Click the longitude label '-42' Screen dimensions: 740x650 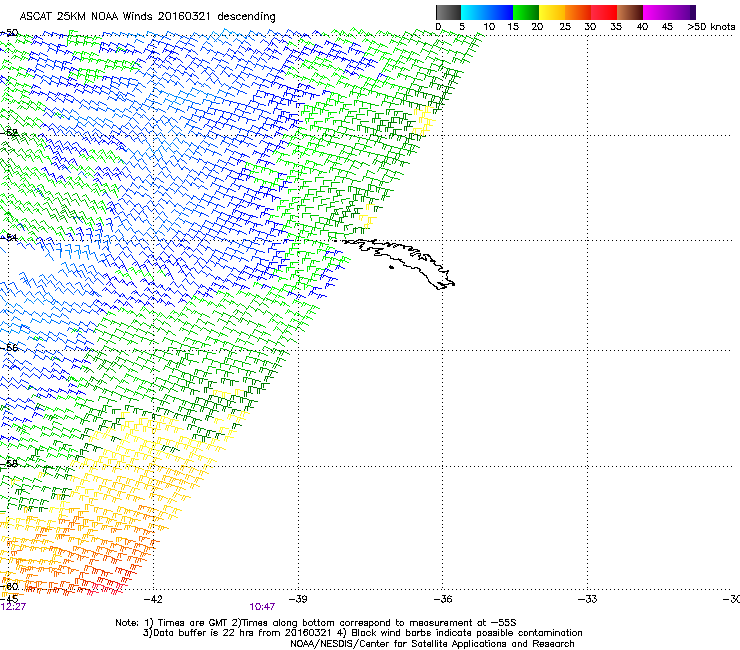(x=152, y=599)
